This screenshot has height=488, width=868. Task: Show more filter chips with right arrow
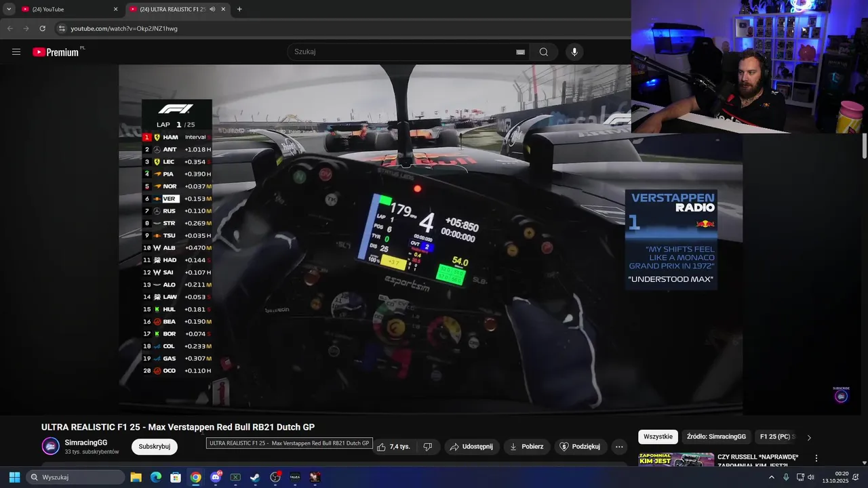808,437
